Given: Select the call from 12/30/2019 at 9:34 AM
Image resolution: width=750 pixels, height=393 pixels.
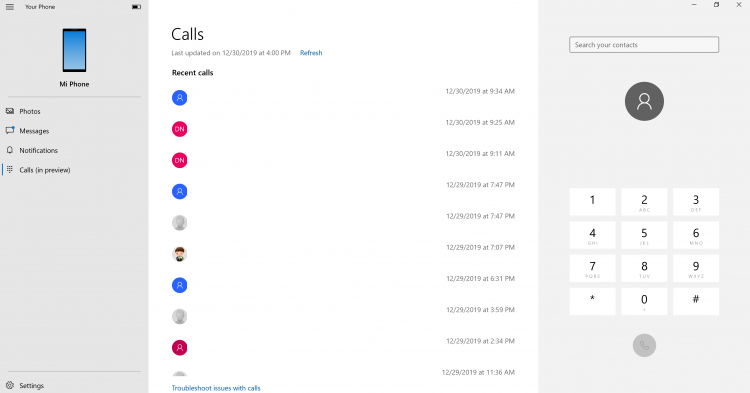Looking at the screenshot, I should click(343, 98).
